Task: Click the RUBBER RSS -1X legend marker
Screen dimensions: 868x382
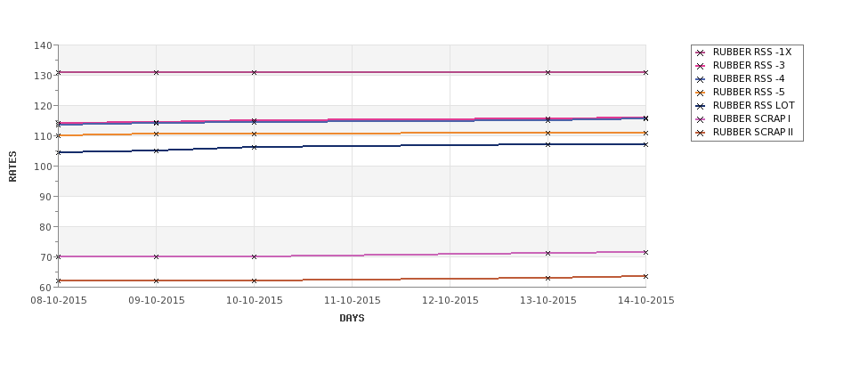Action: (701, 53)
